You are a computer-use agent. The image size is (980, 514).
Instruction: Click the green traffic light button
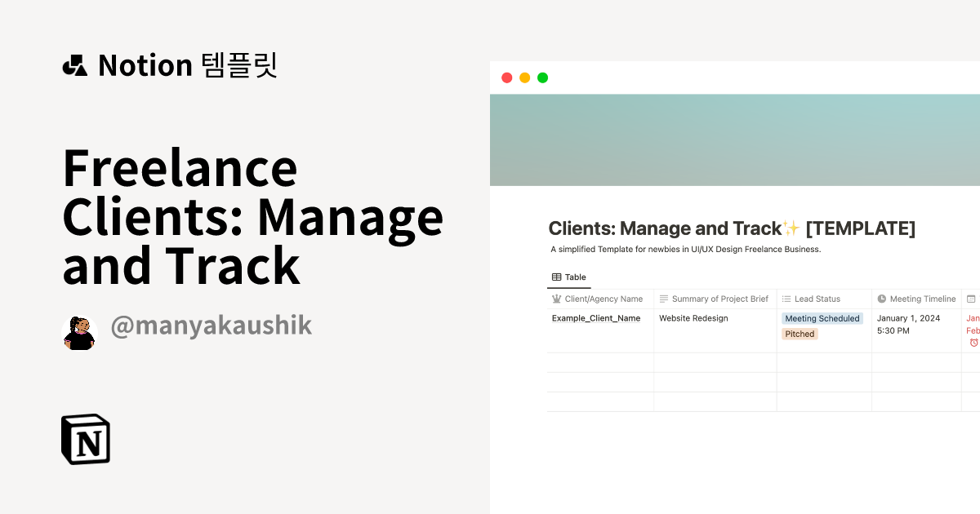(x=541, y=77)
